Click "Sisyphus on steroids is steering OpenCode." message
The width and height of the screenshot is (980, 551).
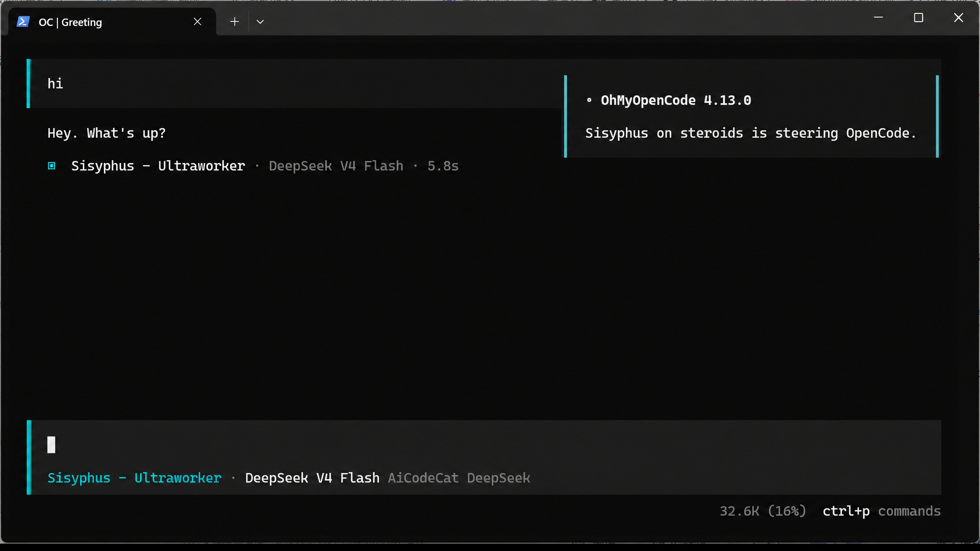point(751,133)
